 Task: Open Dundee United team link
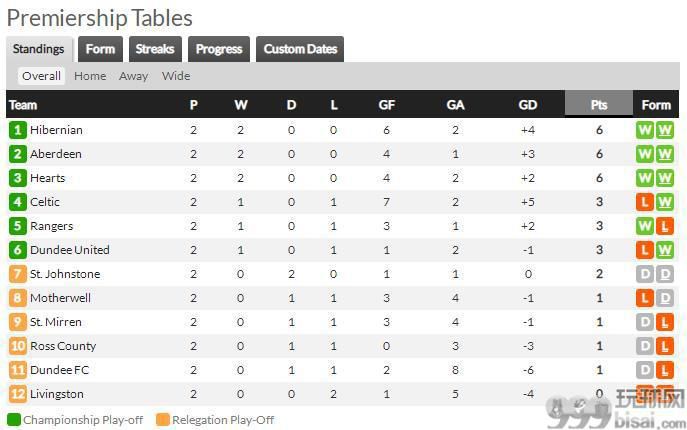[x=70, y=250]
